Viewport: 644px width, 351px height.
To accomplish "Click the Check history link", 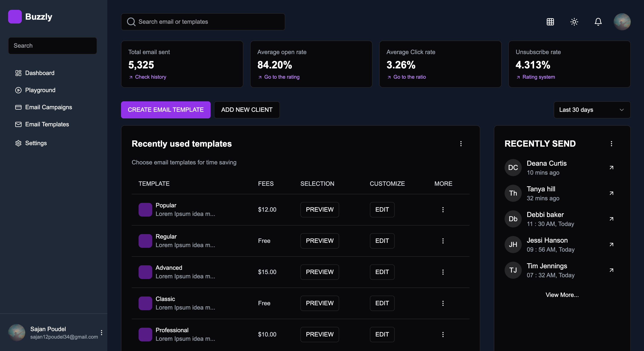I will pyautogui.click(x=151, y=77).
